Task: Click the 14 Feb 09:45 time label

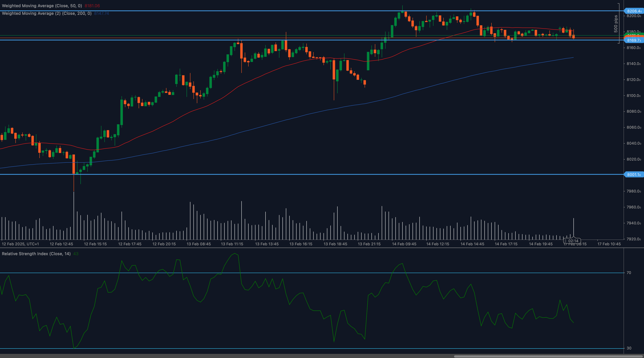Action: point(404,244)
